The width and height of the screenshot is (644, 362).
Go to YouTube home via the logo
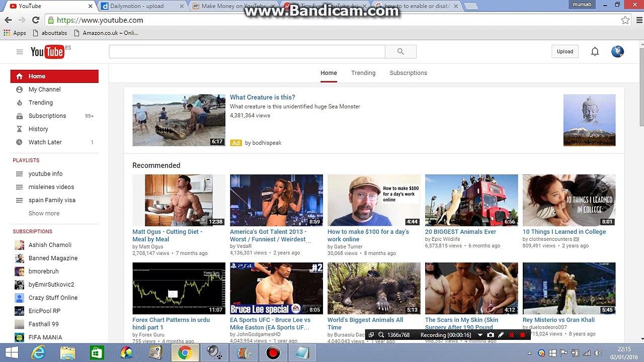tap(47, 52)
